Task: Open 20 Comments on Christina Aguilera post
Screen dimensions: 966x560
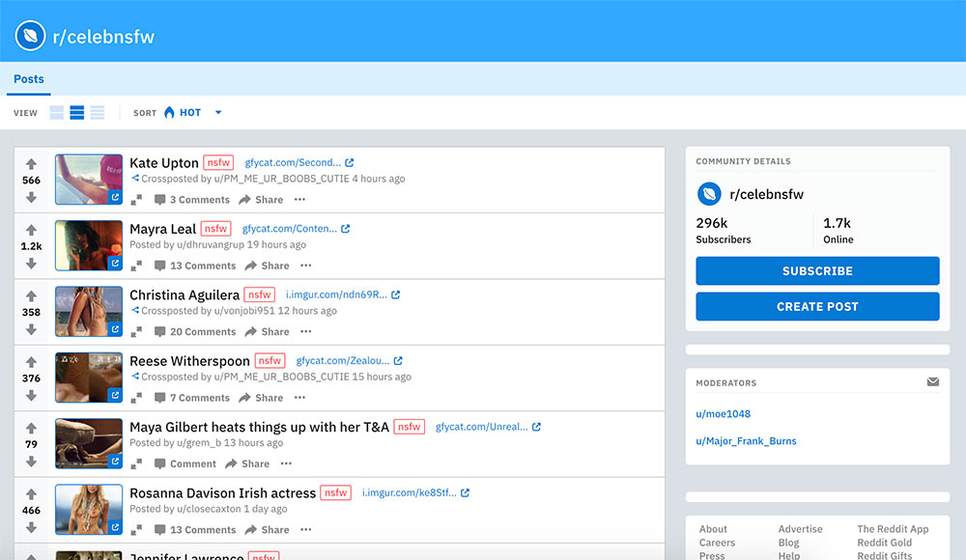Action: [195, 331]
